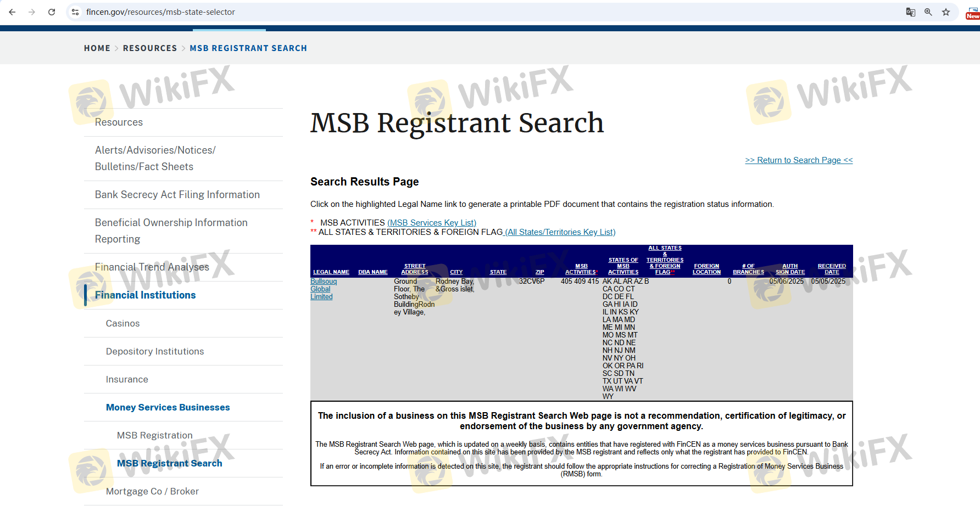Open Money Services Businesses sidebar link
980x506 pixels.
tap(168, 408)
